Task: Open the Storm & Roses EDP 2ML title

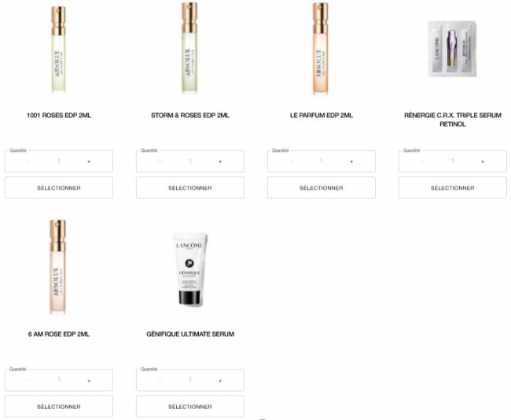Action: point(190,116)
